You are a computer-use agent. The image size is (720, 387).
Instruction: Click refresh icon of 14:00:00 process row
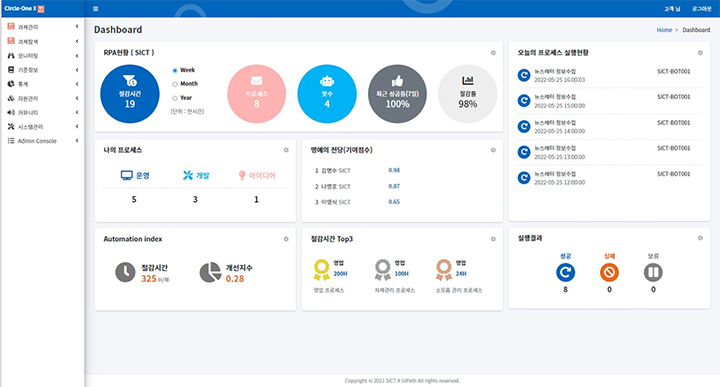tap(524, 126)
